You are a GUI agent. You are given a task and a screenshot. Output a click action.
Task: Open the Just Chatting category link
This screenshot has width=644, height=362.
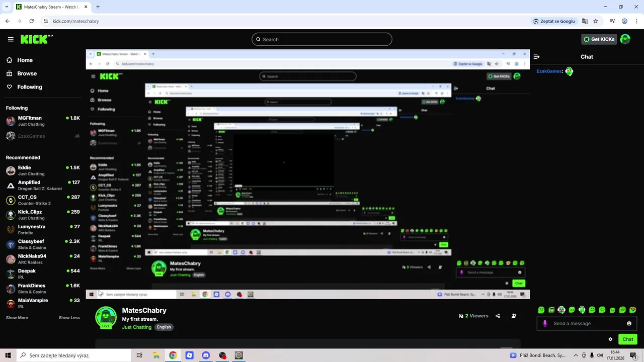pyautogui.click(x=136, y=327)
